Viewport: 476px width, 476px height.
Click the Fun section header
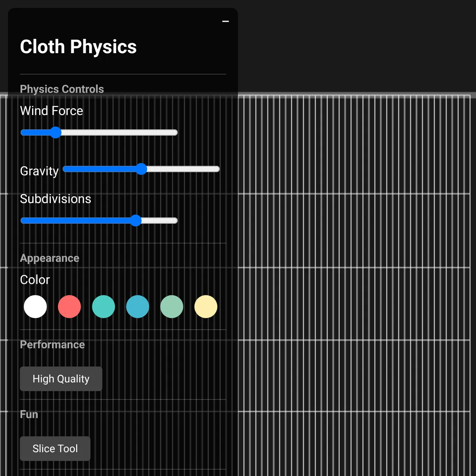29,415
